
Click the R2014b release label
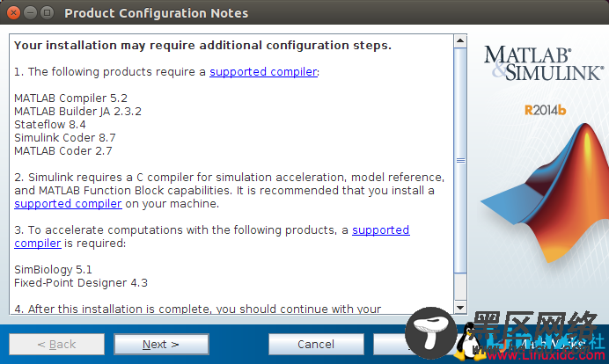pyautogui.click(x=545, y=110)
